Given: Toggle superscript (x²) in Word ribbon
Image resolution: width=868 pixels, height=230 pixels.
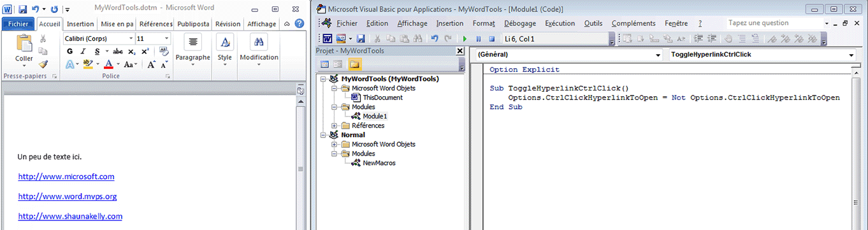Looking at the screenshot, I should pyautogui.click(x=145, y=51).
